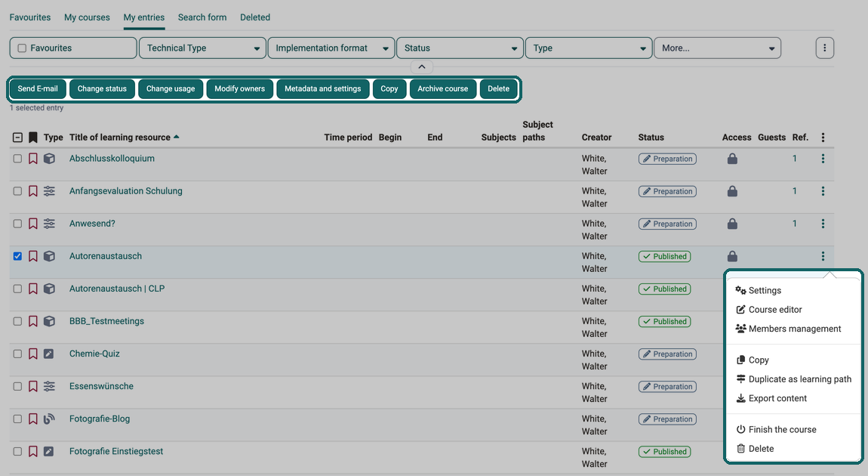Open three-dot menu for Anfangsevaluation Schulung

823,191
